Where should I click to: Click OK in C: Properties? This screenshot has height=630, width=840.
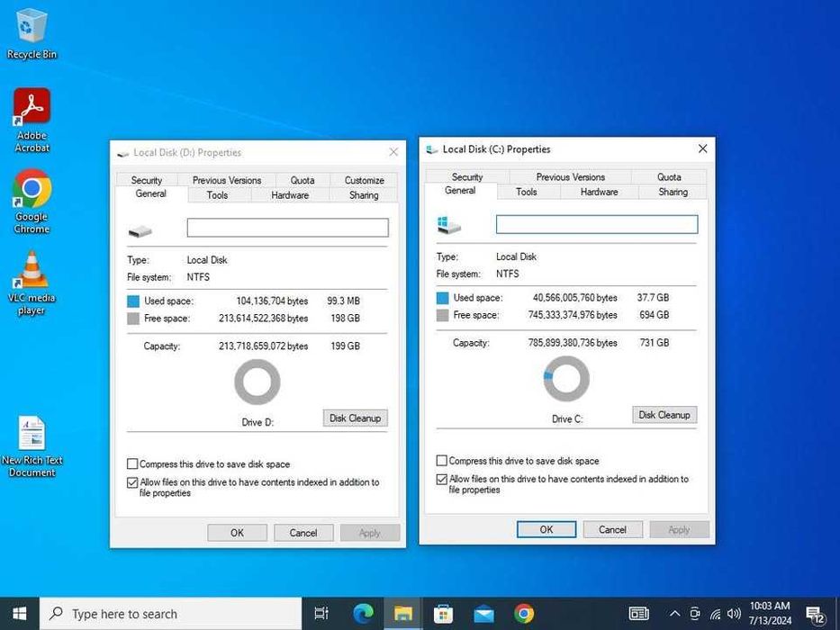[546, 529]
